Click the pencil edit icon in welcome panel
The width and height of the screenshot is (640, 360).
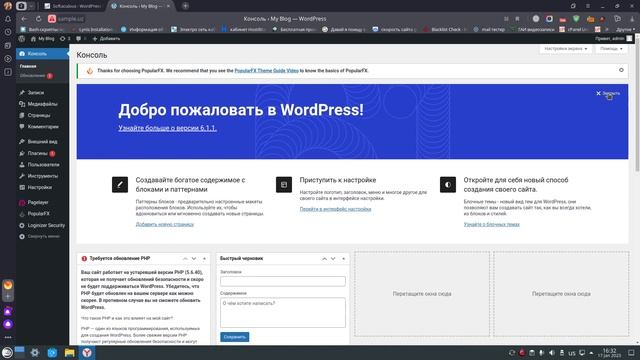[x=120, y=184]
